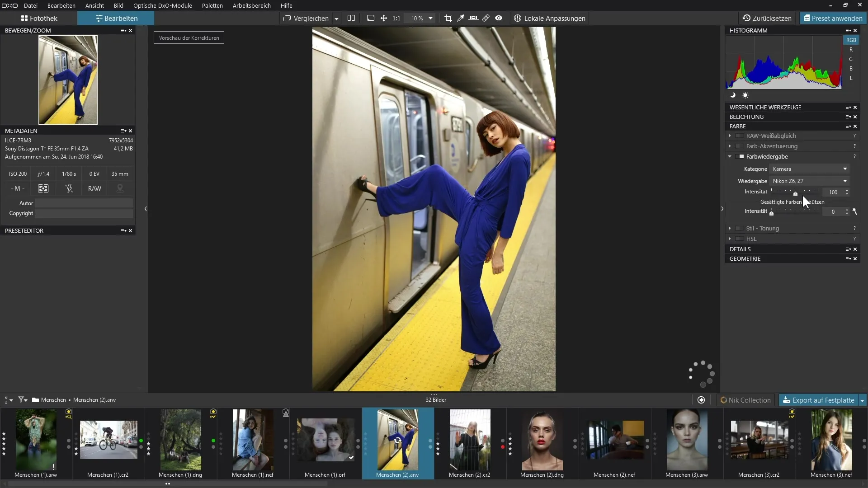
Task: Select the crop tool
Action: [448, 18]
